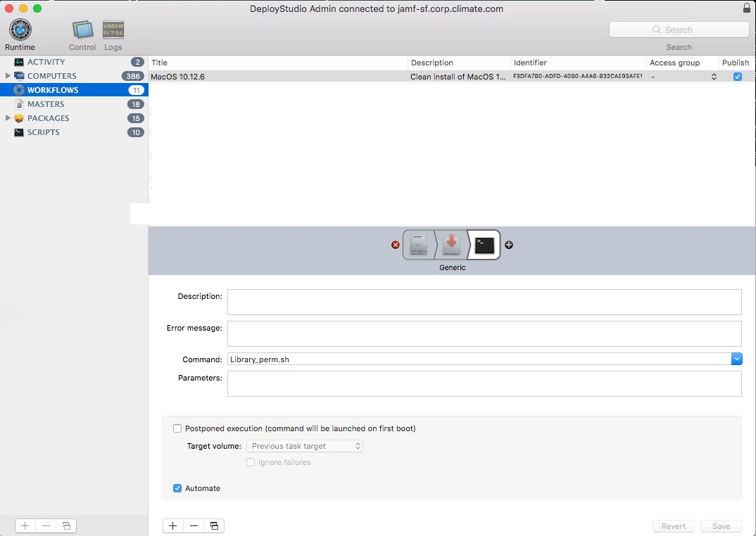The height and width of the screenshot is (536, 756).
Task: Enable Postponed execution checkbox
Action: tap(177, 428)
